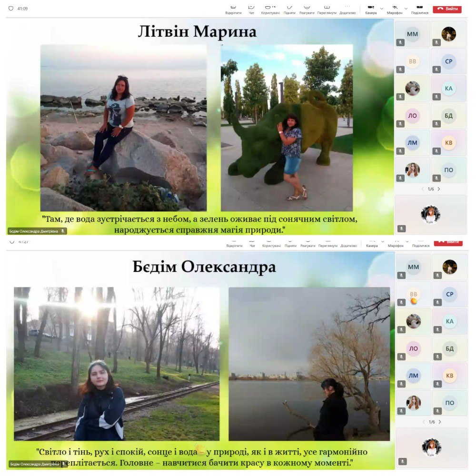The width and height of the screenshot is (476, 476).
Task: Select the КВ participant tile in bottom gallery
Action: tap(449, 376)
